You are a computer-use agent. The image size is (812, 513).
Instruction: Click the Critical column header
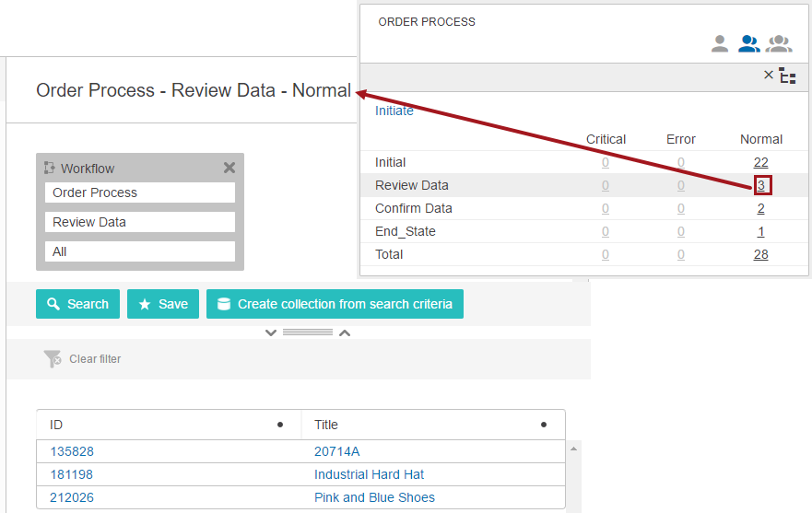click(606, 139)
